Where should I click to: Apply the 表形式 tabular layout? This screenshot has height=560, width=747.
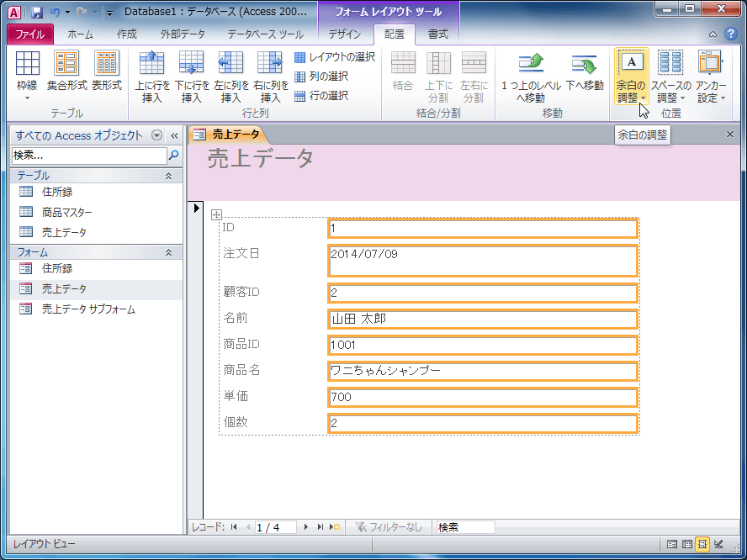click(107, 71)
